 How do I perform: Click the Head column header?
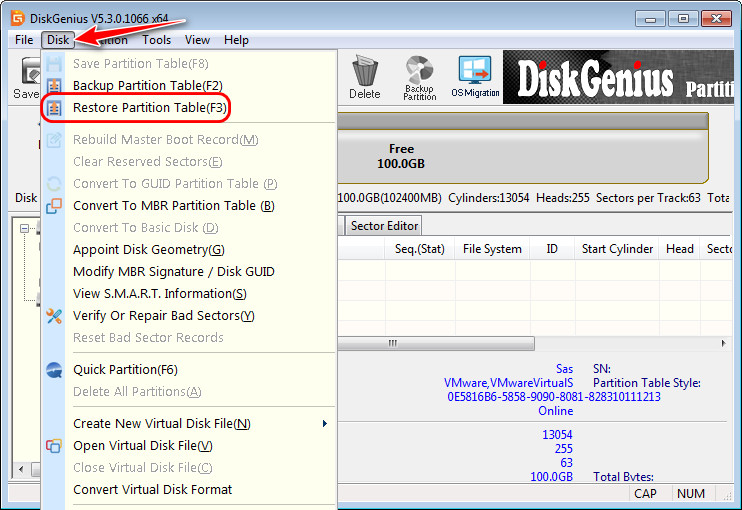[x=680, y=249]
